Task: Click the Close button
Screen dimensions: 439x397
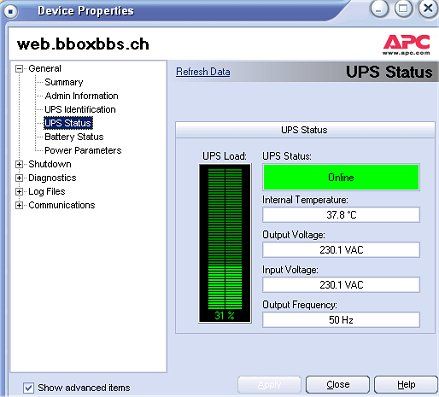Action: 338,385
